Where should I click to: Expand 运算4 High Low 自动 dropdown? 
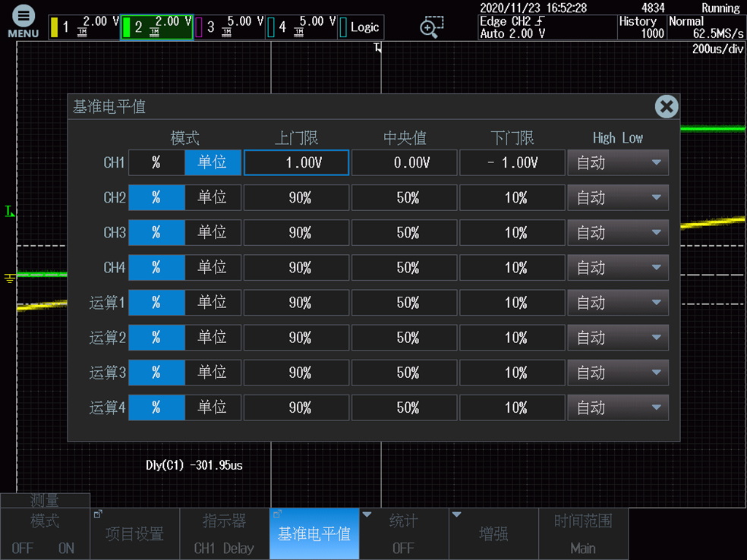click(x=618, y=408)
